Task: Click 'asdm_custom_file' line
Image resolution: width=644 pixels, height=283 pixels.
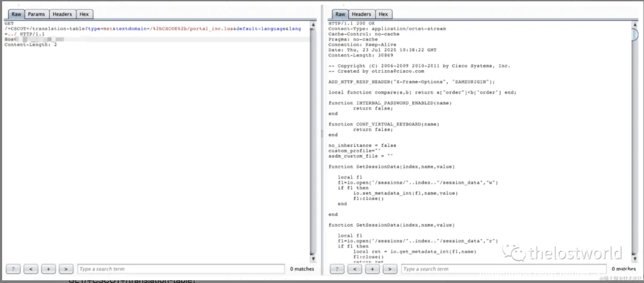Action: 361,156
